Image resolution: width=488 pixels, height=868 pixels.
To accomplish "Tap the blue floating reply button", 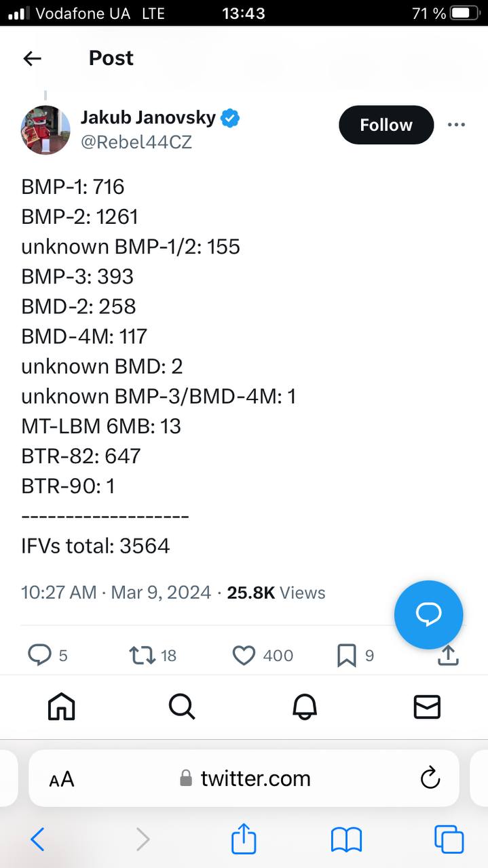I will pos(428,614).
